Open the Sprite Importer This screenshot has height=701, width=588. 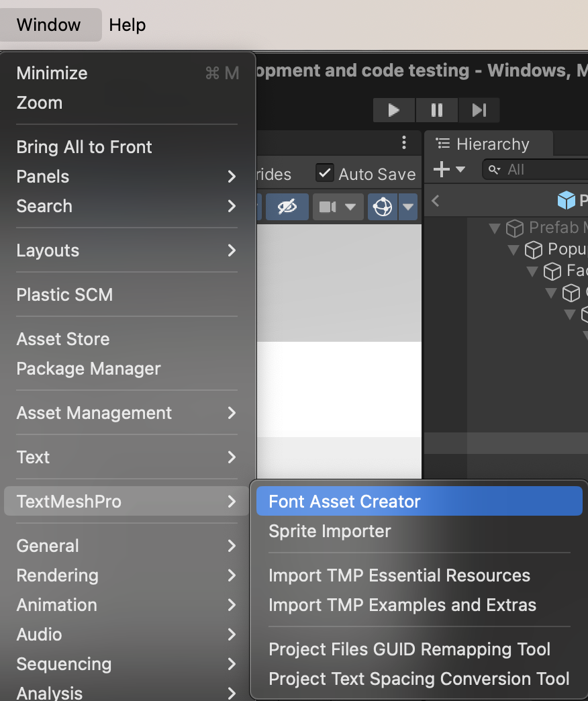point(419,531)
